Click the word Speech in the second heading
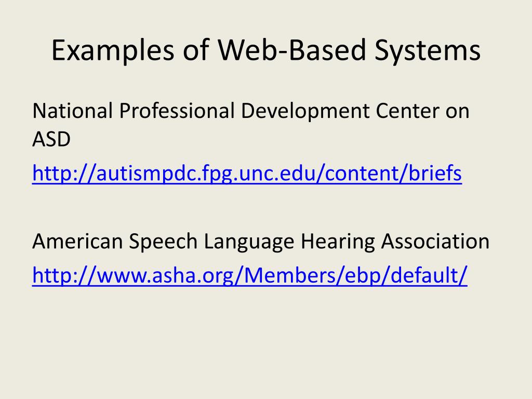The image size is (532, 399). (x=163, y=242)
